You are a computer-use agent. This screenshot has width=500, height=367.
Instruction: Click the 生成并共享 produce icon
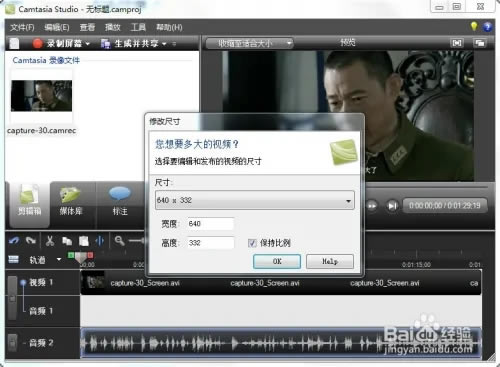[x=105, y=44]
